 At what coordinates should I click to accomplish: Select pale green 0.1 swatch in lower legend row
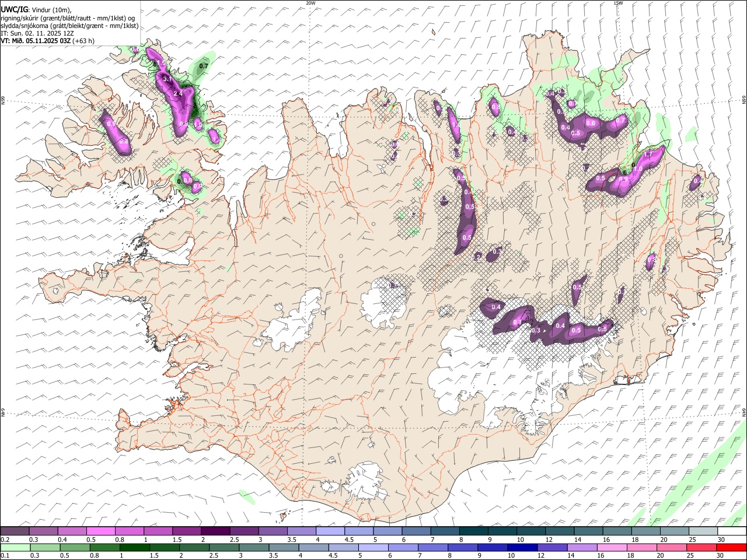tap(15, 547)
